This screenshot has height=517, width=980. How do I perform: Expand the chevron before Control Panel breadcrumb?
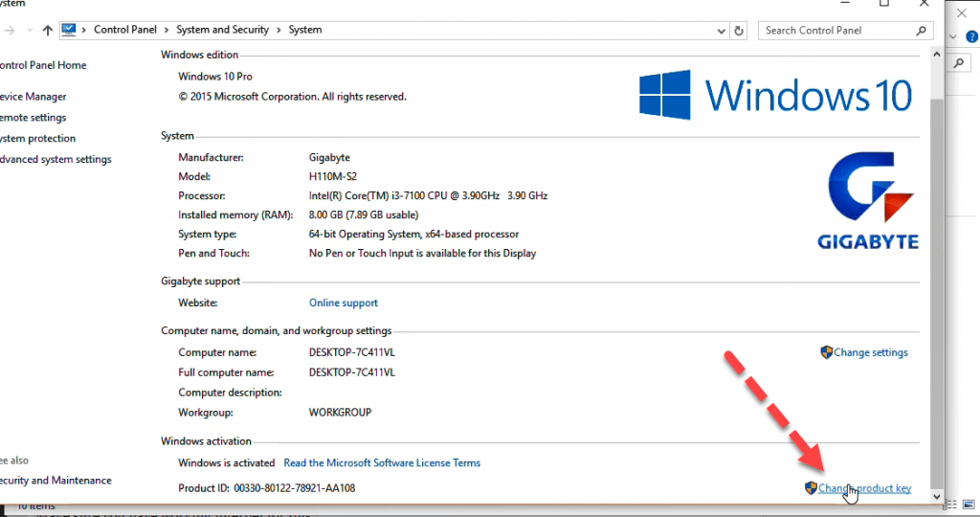coord(84,30)
